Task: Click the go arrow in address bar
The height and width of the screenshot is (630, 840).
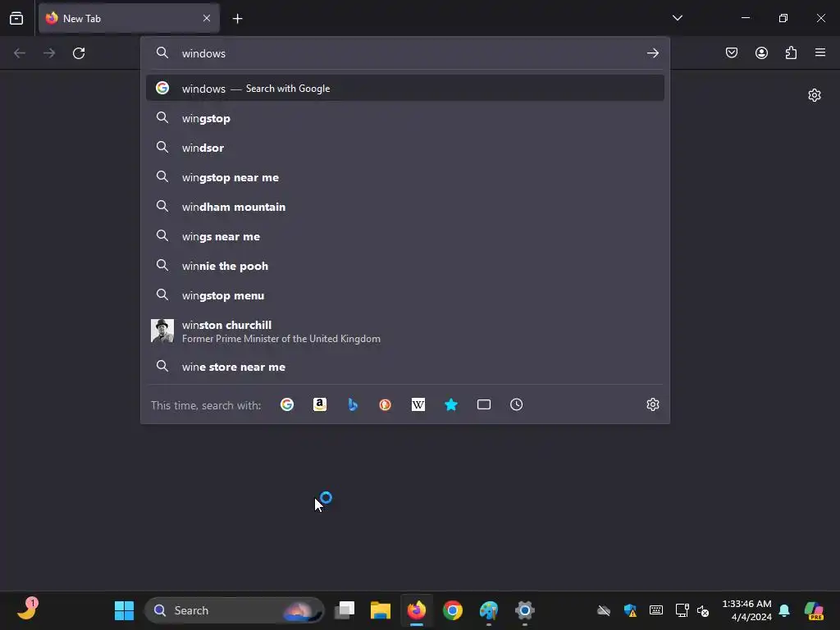Action: [x=652, y=53]
